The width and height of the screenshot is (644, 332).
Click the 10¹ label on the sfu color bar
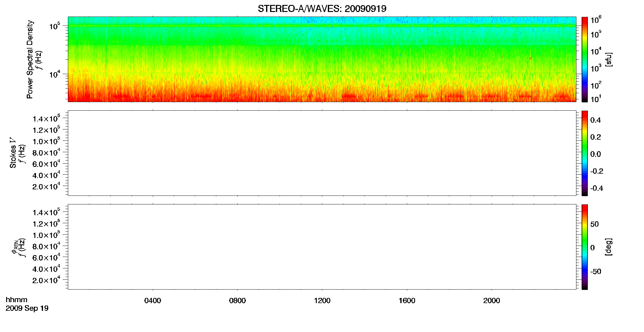click(596, 99)
